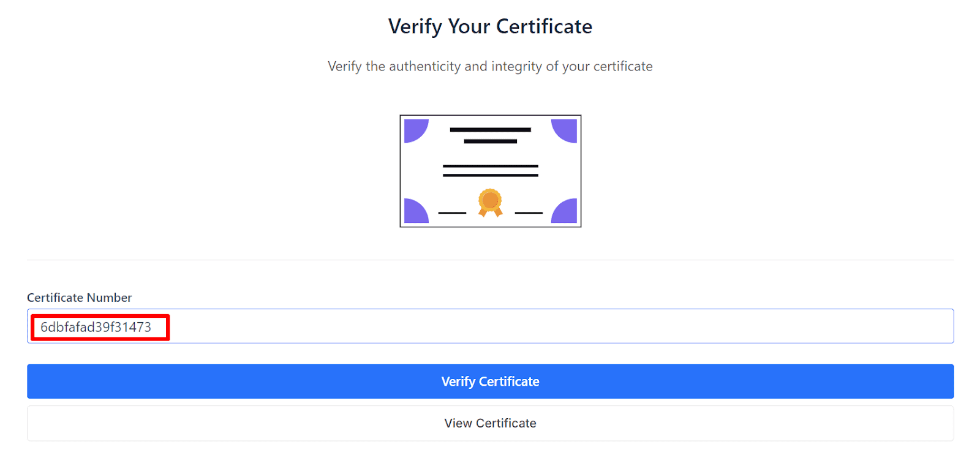Image resolution: width=980 pixels, height=466 pixels.
Task: Click the left signature line in the certificate image
Action: pos(451,212)
